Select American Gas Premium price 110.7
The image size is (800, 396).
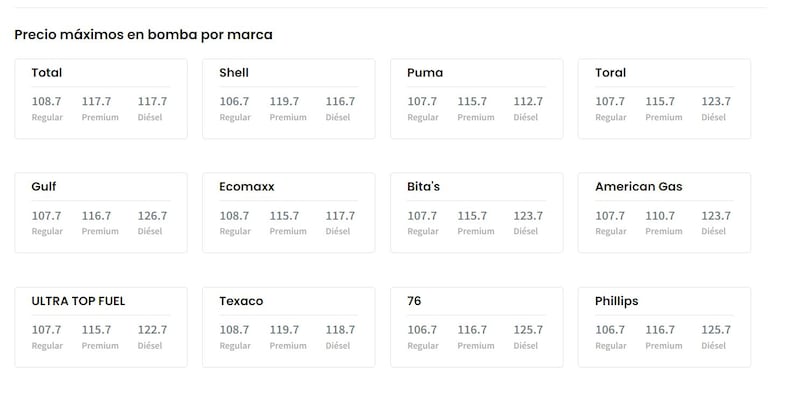point(660,216)
